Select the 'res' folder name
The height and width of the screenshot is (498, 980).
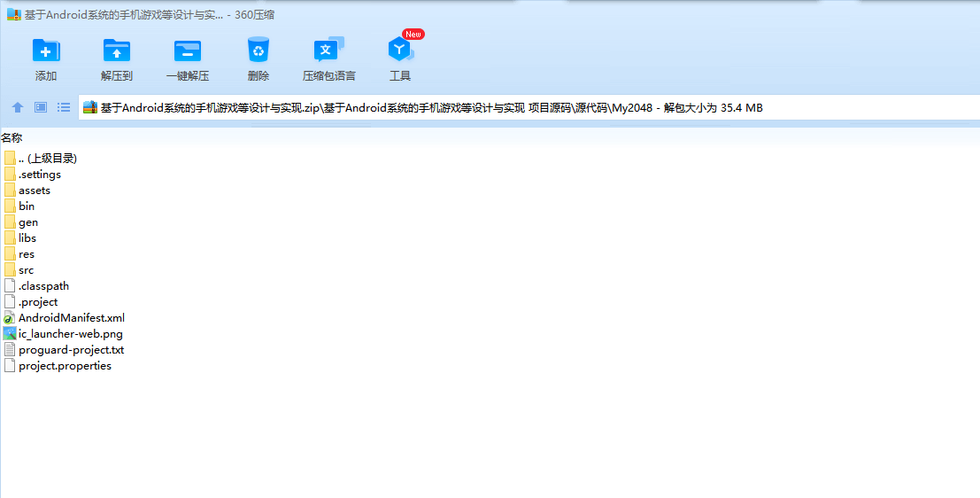pyautogui.click(x=27, y=254)
